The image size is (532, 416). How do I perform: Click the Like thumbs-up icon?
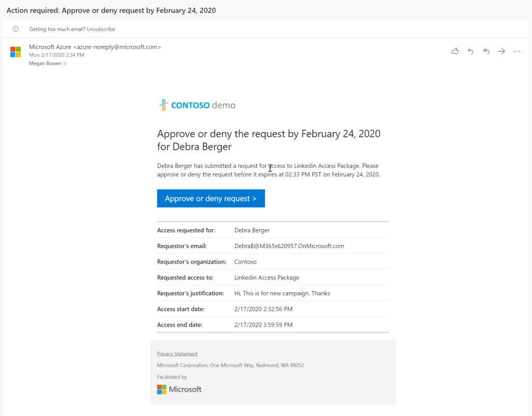tap(455, 51)
